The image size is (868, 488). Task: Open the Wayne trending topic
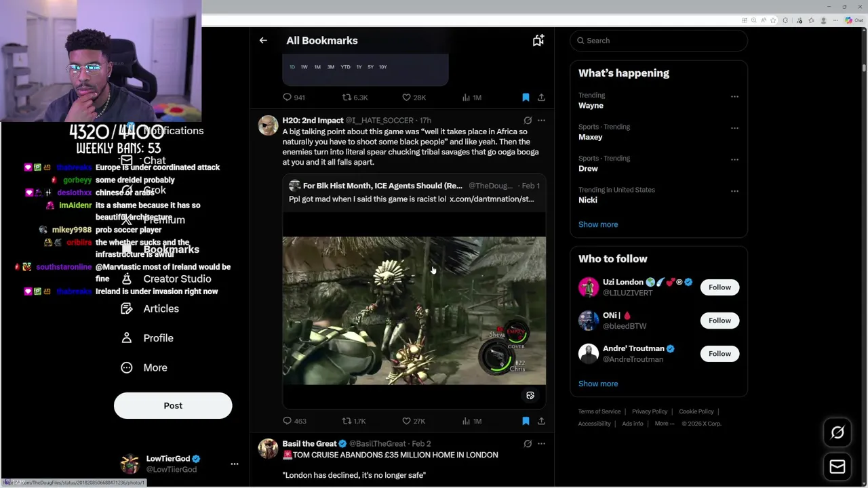591,106
